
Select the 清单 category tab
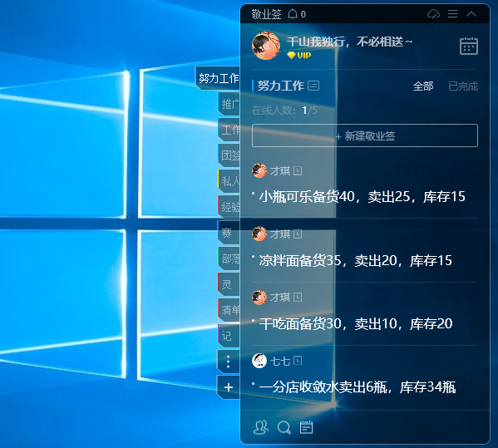click(x=229, y=310)
